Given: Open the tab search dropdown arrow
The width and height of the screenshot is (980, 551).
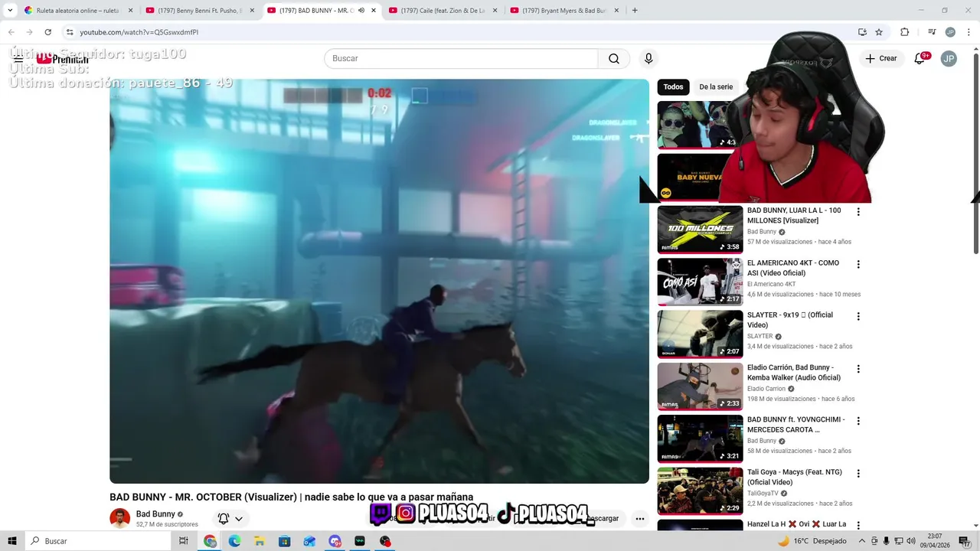Looking at the screenshot, I should tap(10, 10).
